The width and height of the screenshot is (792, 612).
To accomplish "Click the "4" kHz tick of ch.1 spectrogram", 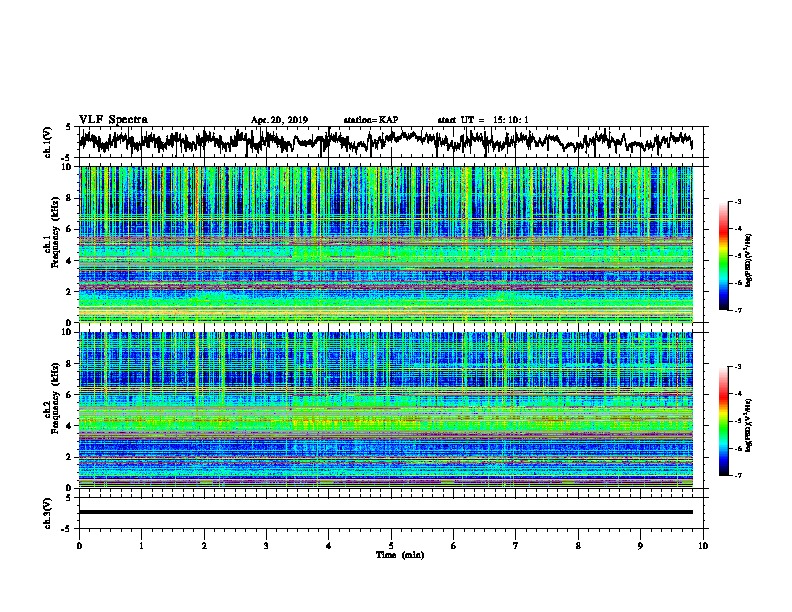I will click(x=69, y=261).
